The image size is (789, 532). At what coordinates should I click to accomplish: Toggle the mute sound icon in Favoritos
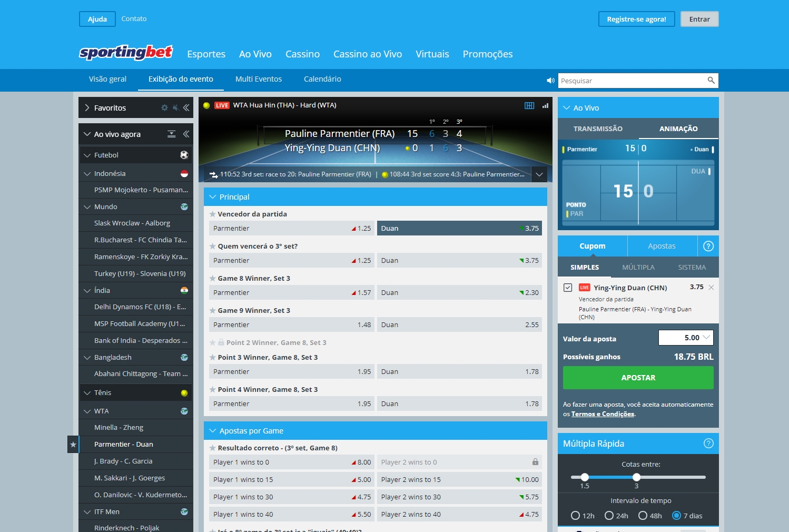tap(175, 107)
